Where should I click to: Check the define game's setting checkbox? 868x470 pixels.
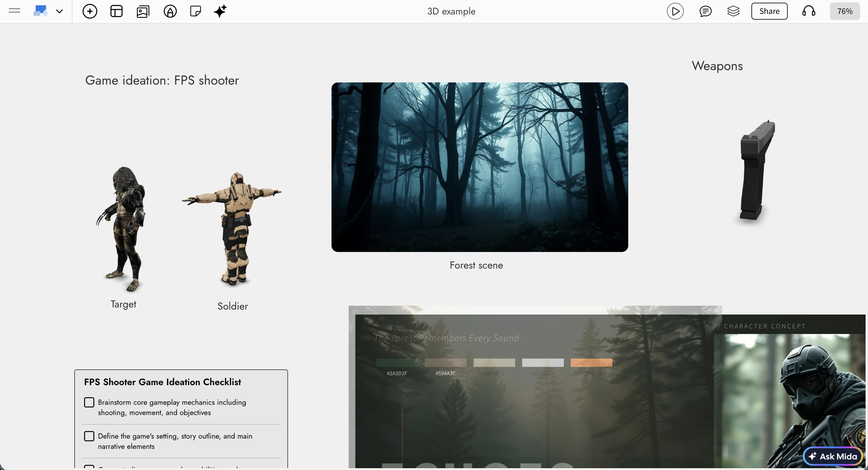[89, 436]
